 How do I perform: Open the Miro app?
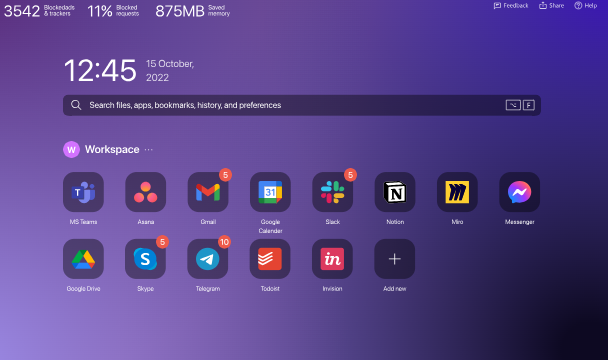(x=457, y=192)
